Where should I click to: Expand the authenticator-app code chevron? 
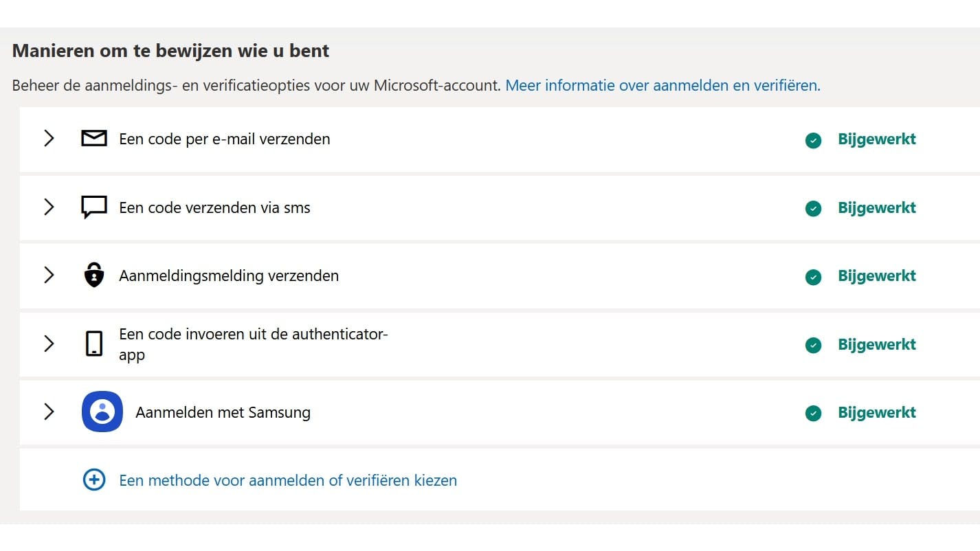[x=49, y=344]
